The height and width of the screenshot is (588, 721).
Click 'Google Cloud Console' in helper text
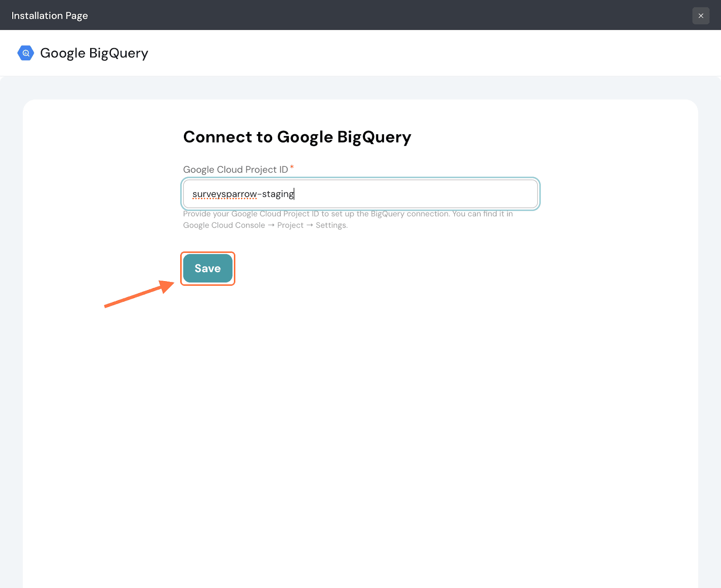point(224,225)
